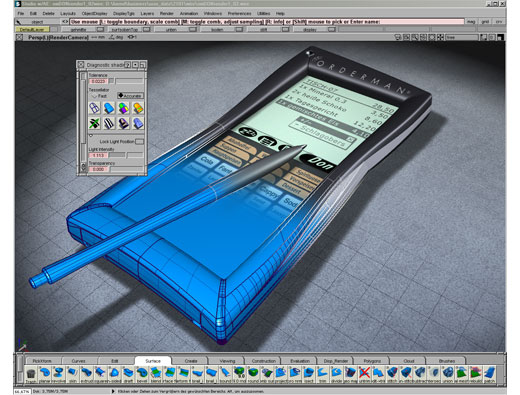Viewport: 520px width, 395px height.
Task: Select the draft surface tool
Action: click(128, 374)
